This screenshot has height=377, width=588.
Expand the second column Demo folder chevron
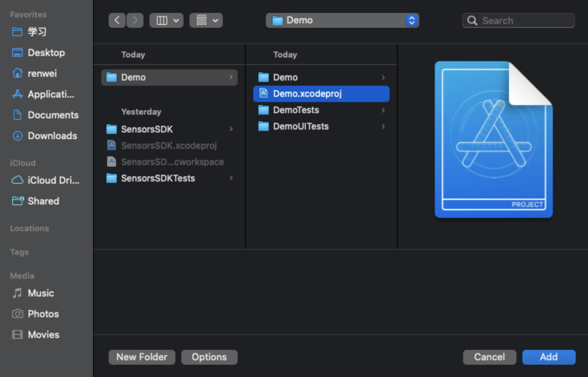coord(383,77)
